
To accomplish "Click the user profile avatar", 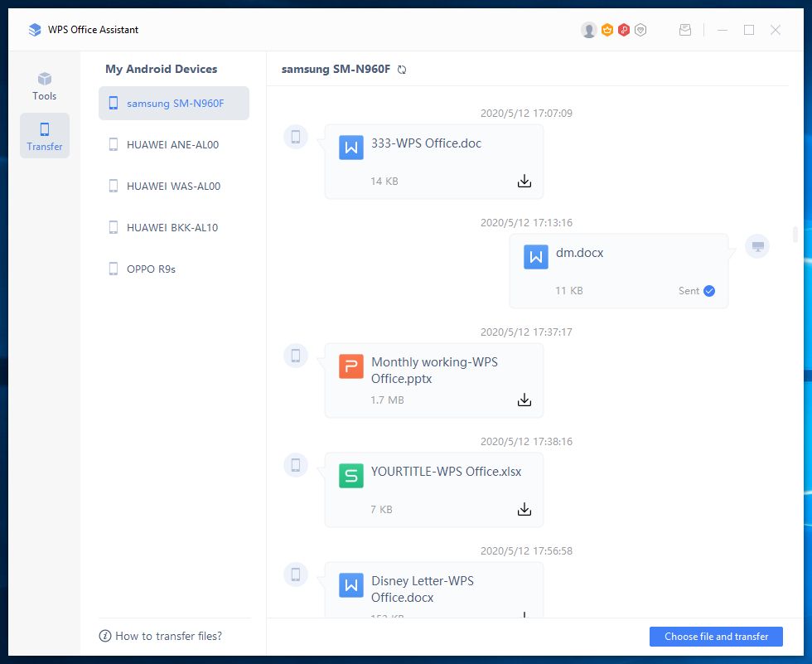I will [589, 30].
